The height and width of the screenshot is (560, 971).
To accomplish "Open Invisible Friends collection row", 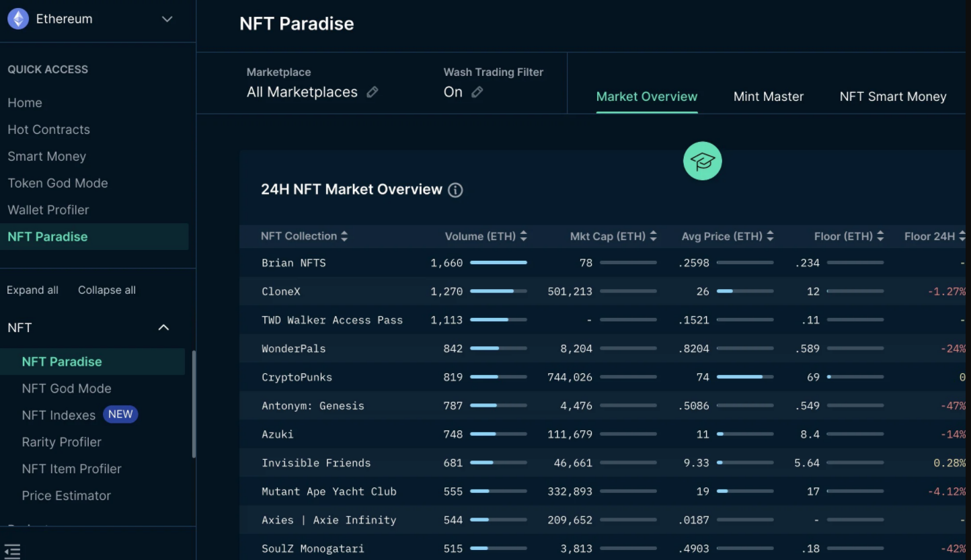I will coord(603,463).
